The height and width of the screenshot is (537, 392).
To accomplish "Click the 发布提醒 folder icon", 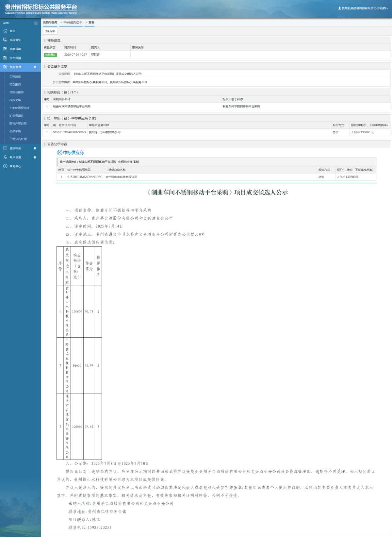I will pos(5,58).
